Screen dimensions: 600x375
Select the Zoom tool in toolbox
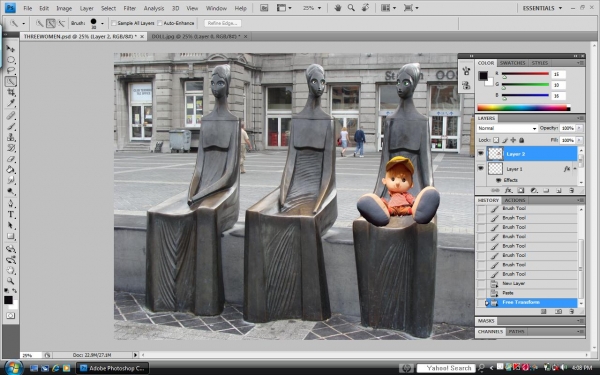click(11, 281)
